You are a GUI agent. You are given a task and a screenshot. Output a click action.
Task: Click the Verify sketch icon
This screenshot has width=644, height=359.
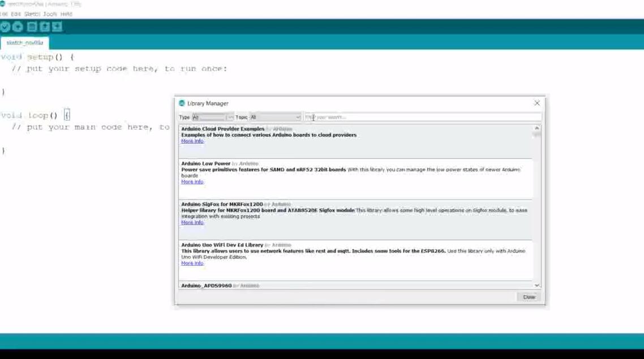point(5,27)
